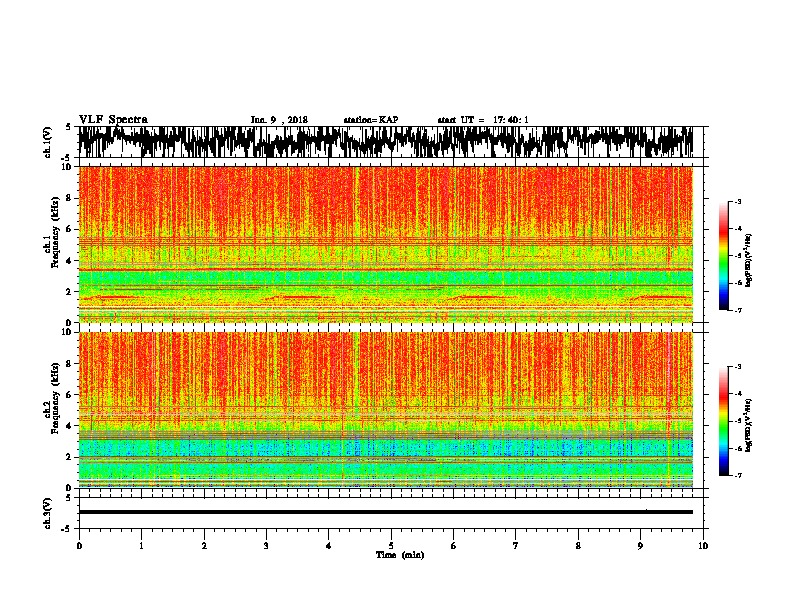Click the "VLF Spectra" plot title

[113, 120]
